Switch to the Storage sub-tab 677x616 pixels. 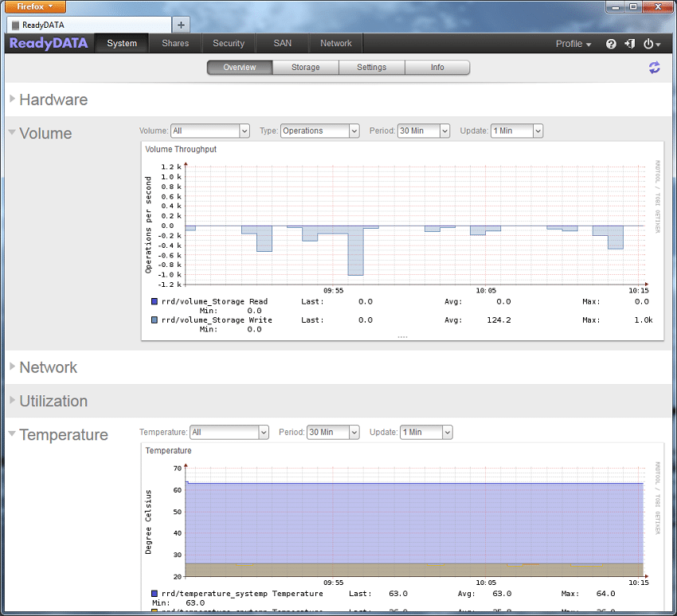[x=306, y=68]
